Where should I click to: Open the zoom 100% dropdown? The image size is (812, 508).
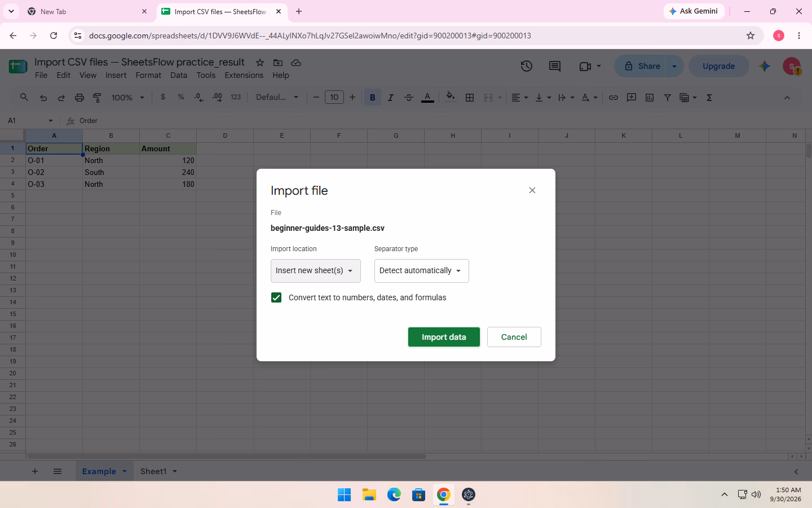pyautogui.click(x=128, y=98)
